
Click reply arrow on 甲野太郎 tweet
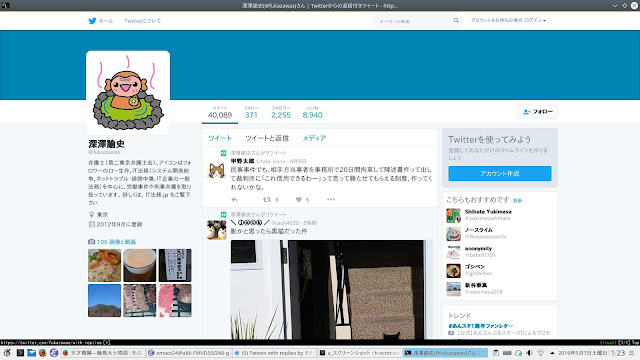(x=234, y=199)
